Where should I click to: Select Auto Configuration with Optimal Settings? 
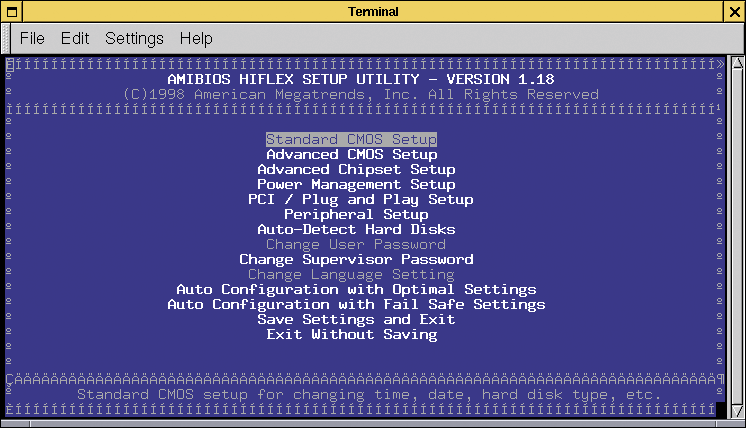point(356,289)
